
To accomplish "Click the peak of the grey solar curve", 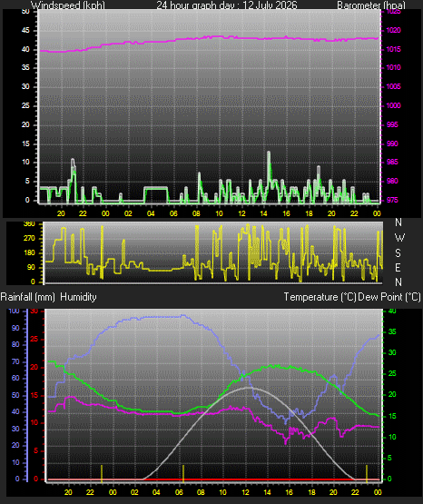I will click(249, 388).
